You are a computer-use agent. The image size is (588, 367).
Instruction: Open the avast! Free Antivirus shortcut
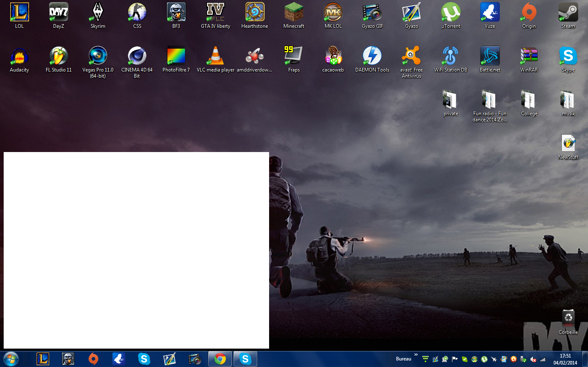click(x=412, y=63)
